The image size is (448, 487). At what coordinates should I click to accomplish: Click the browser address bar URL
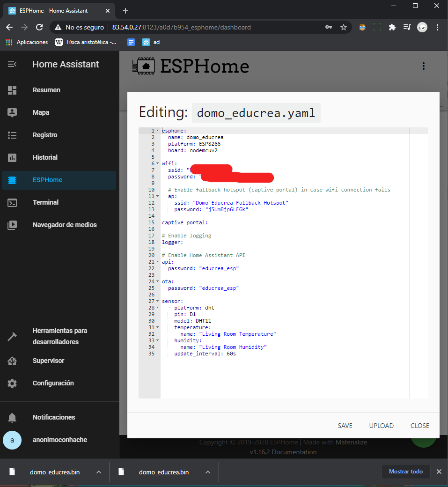tap(181, 27)
